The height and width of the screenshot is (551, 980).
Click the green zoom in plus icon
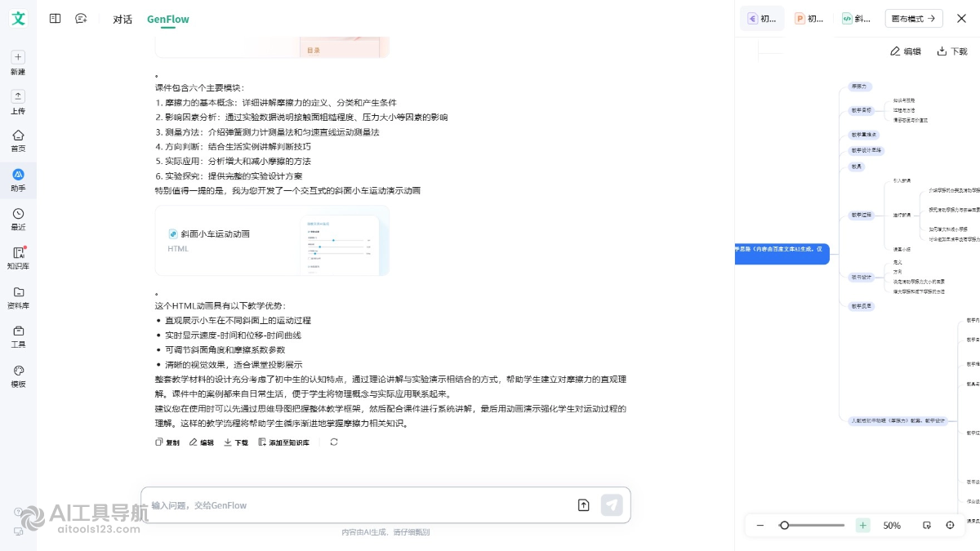click(x=863, y=526)
